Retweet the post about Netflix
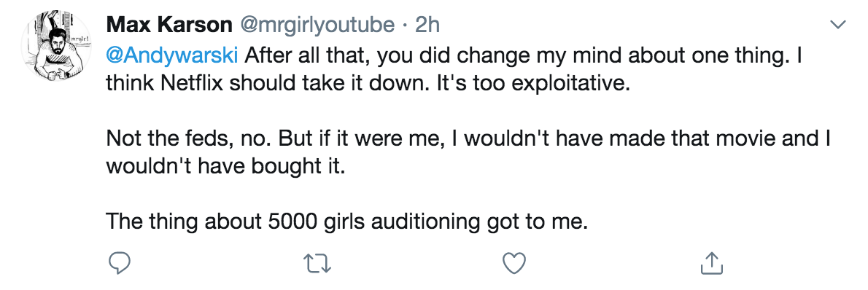Viewport: 868px width, 290px height. coord(317,264)
